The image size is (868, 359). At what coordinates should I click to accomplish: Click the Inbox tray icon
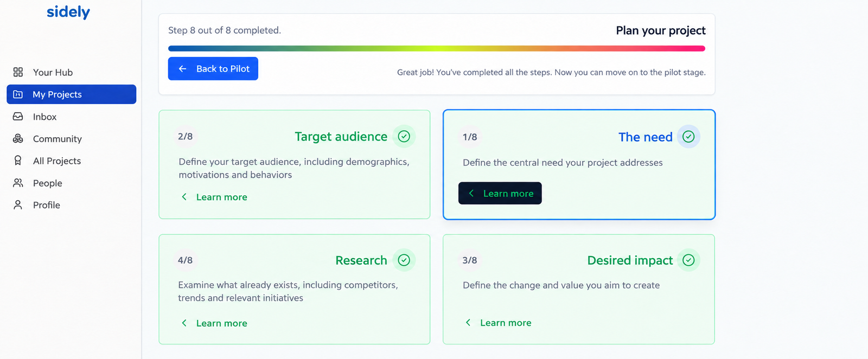18,117
